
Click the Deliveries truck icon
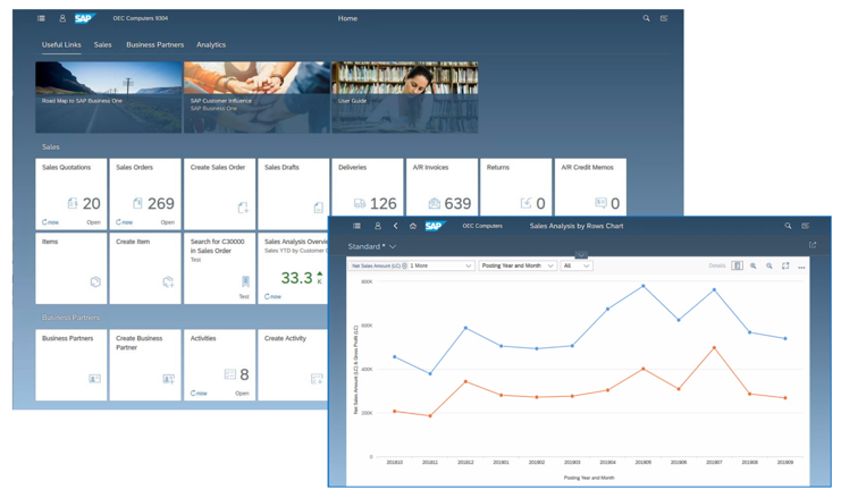[x=359, y=203]
